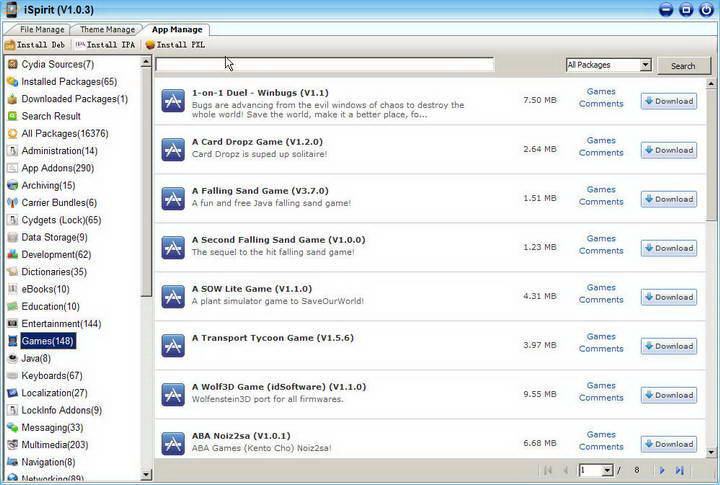Download 1-on-1 Duel - Winbugs

(669, 101)
